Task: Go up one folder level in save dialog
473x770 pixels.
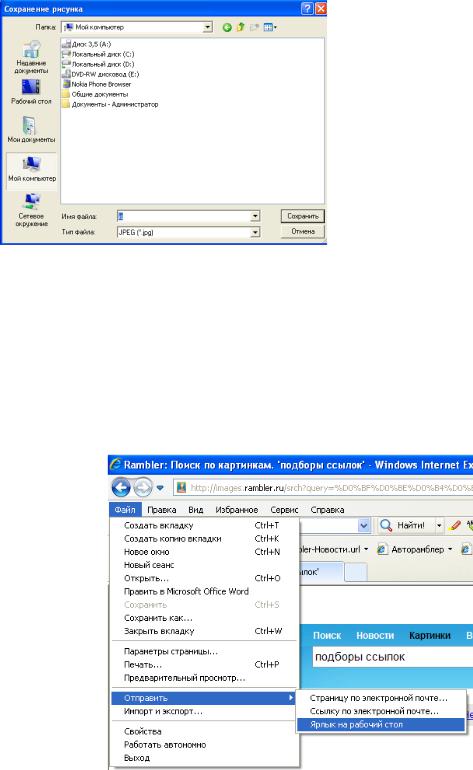Action: point(240,28)
